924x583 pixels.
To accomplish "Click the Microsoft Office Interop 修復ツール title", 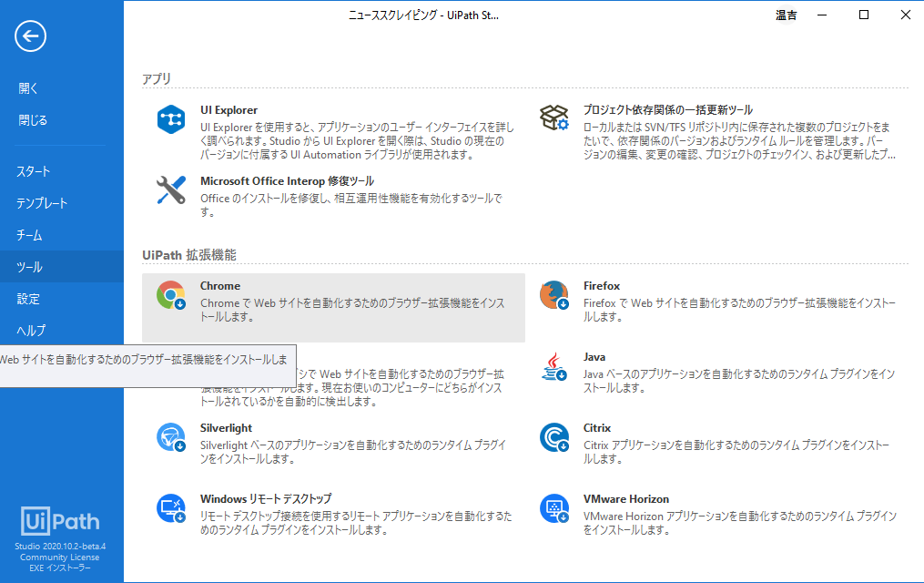I will tap(287, 181).
